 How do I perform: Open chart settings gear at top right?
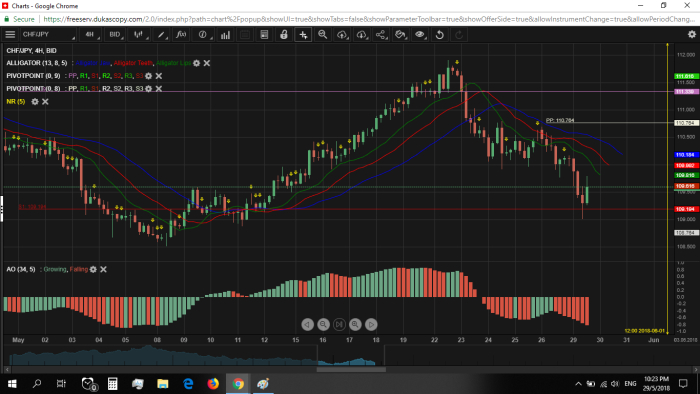pos(692,34)
